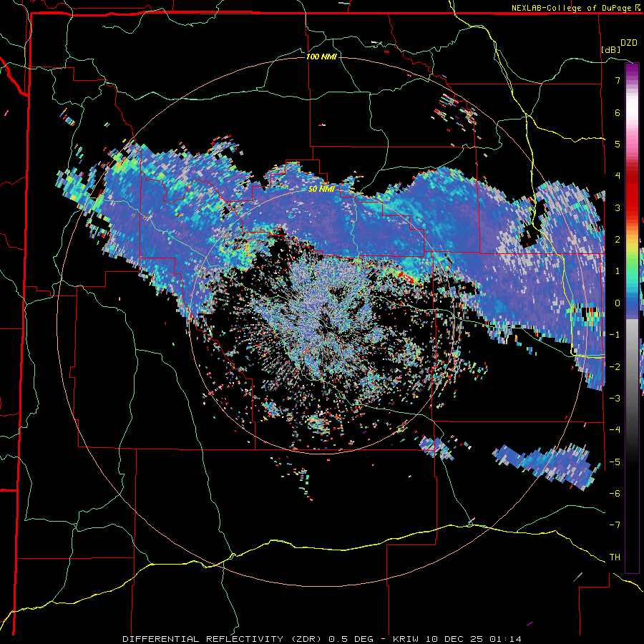Click the 0 value on the dB scale
644x644 pixels.
[x=618, y=303]
